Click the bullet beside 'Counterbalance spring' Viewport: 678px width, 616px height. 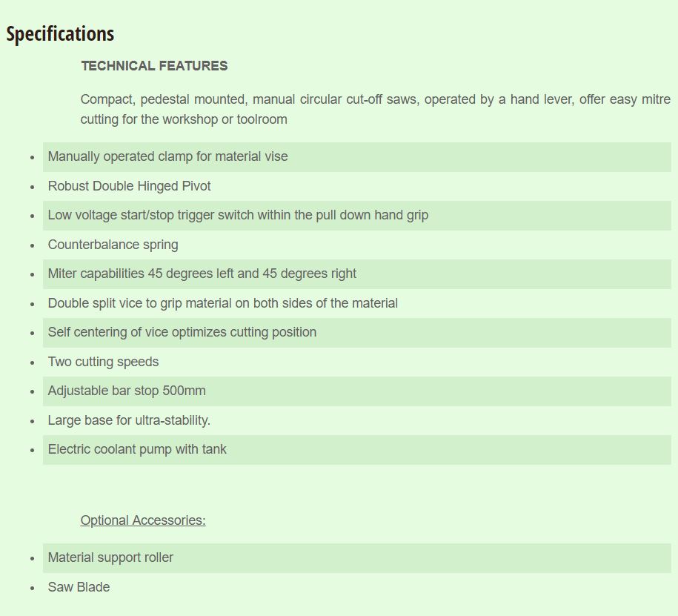(x=33, y=245)
